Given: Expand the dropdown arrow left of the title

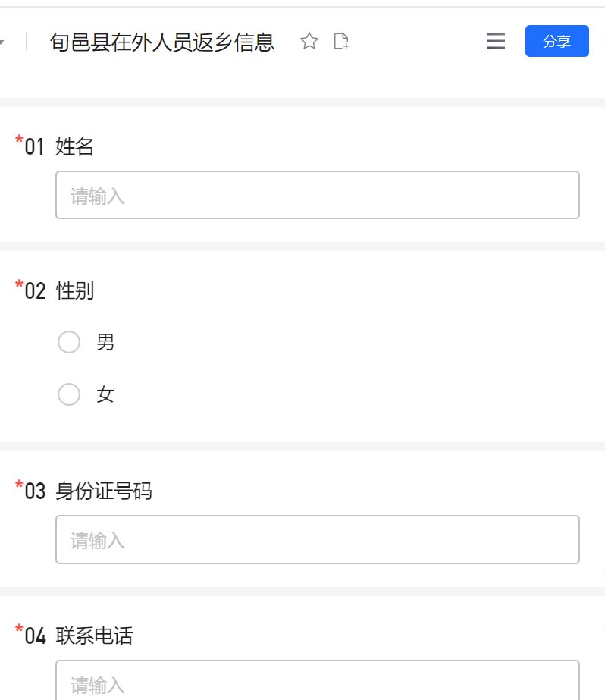Looking at the screenshot, I should point(2,42).
